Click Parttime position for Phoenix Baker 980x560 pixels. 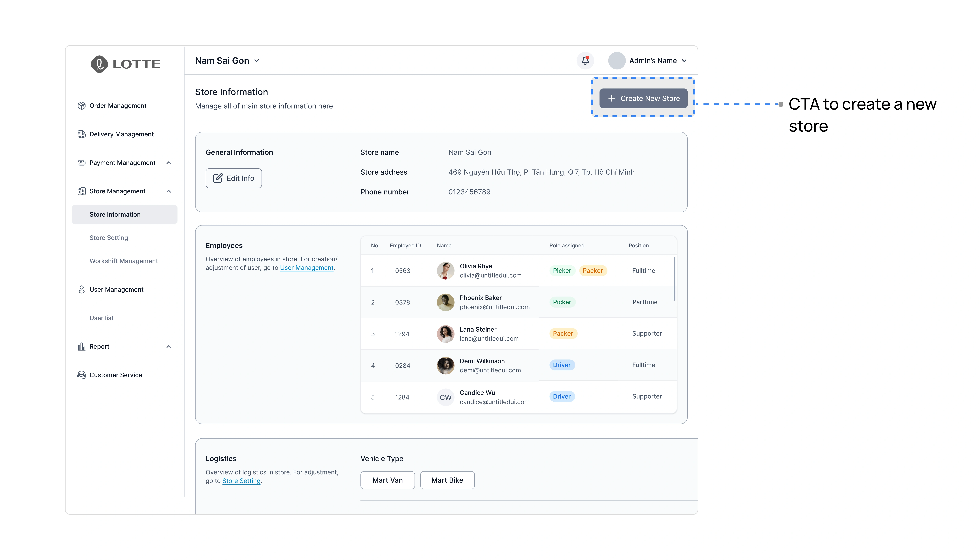[x=645, y=302]
